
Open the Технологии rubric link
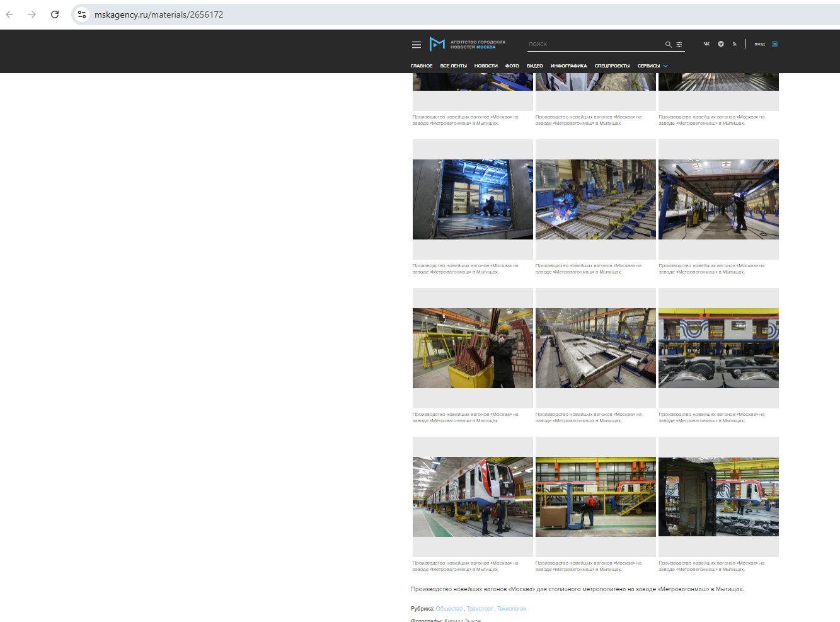512,609
